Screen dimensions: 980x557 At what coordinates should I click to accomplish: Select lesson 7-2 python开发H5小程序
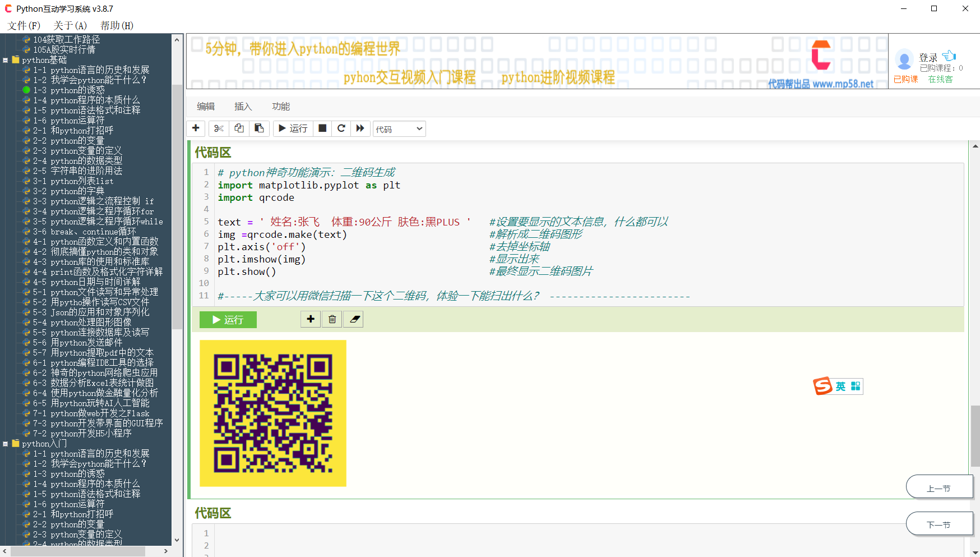click(x=82, y=433)
